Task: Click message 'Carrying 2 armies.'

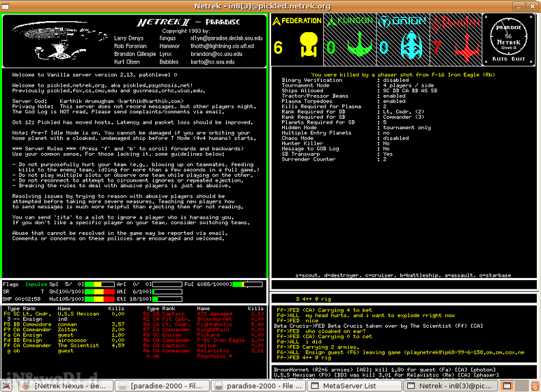Action: (316, 347)
